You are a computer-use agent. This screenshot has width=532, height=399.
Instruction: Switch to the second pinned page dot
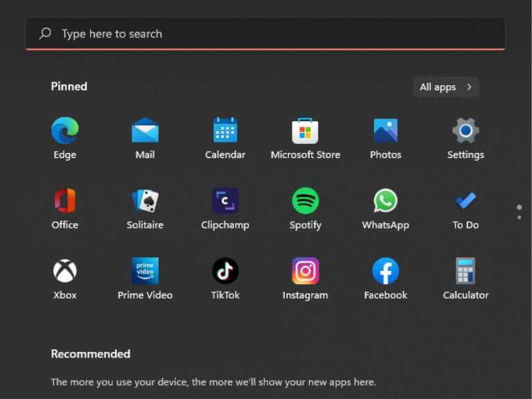[519, 218]
